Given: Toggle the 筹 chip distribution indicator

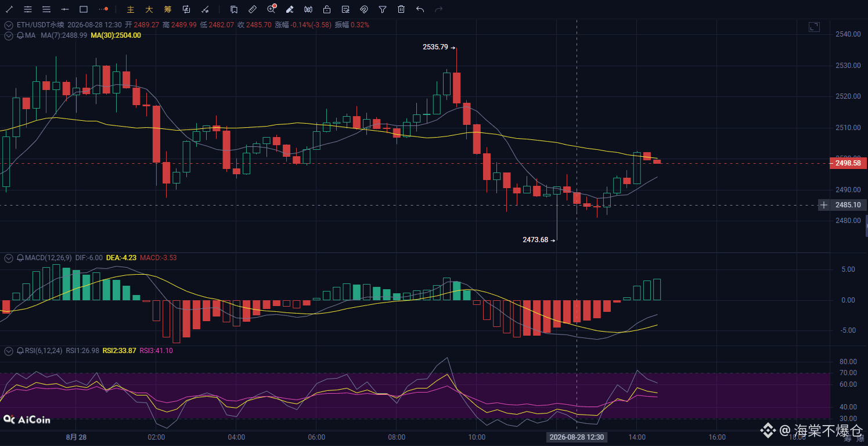Looking at the screenshot, I should 168,9.
